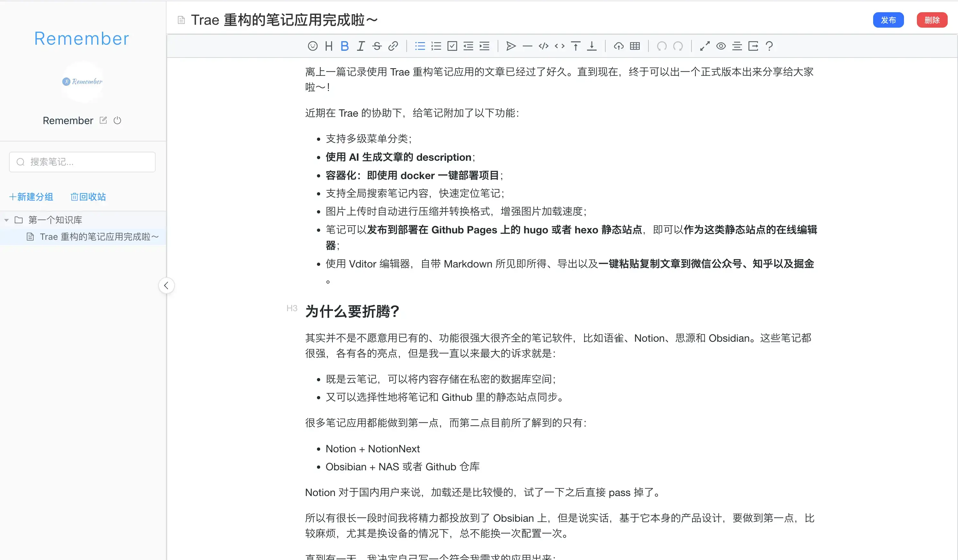
Task: Insert a hyperlink with the link icon
Action: 393,46
